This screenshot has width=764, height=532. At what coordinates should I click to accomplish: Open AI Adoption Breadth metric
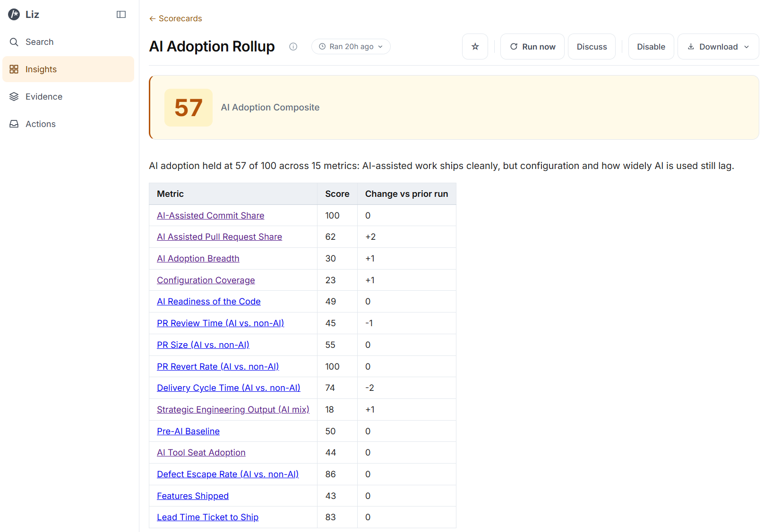[198, 259]
